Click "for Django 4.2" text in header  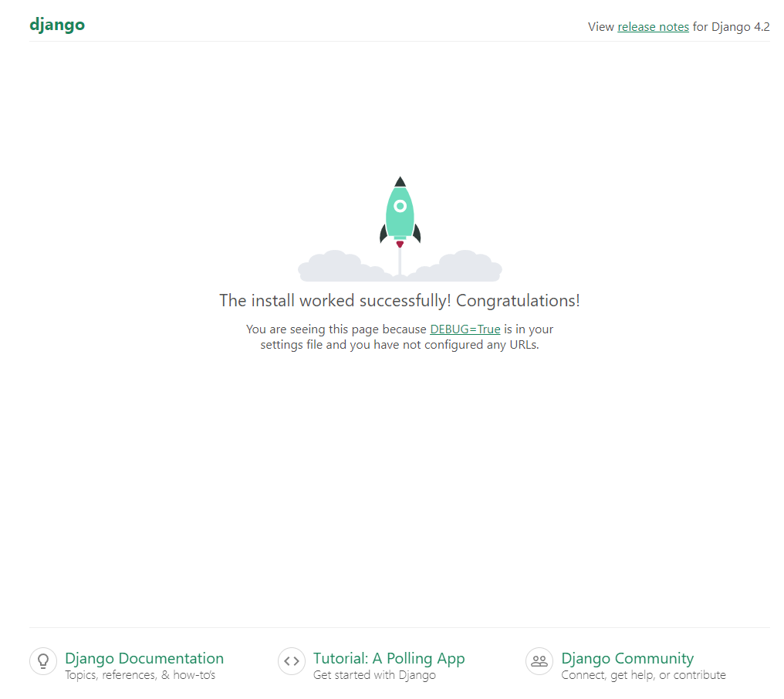click(731, 27)
